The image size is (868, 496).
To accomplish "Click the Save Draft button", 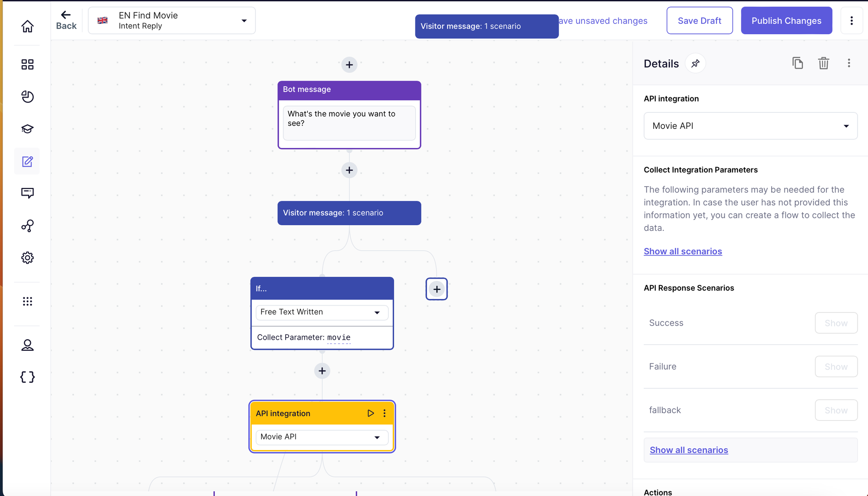I will coord(699,21).
